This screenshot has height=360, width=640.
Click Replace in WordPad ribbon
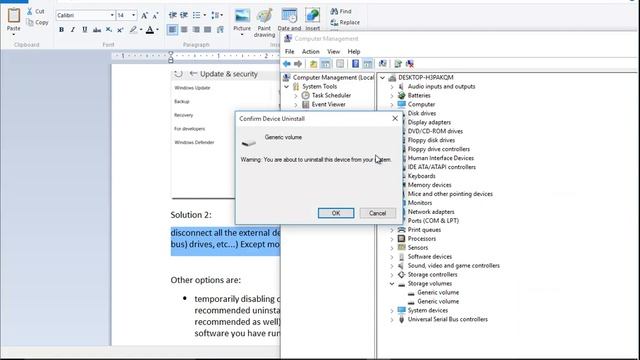pos(345,22)
